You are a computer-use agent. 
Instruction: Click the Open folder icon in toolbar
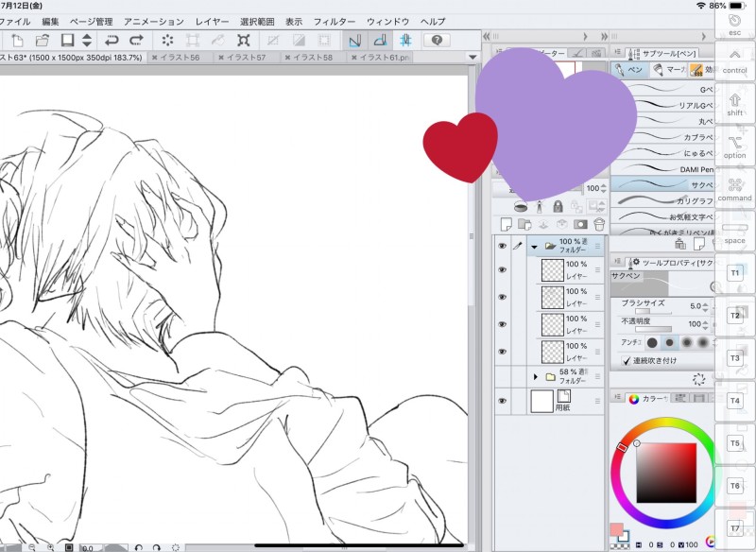[43, 41]
